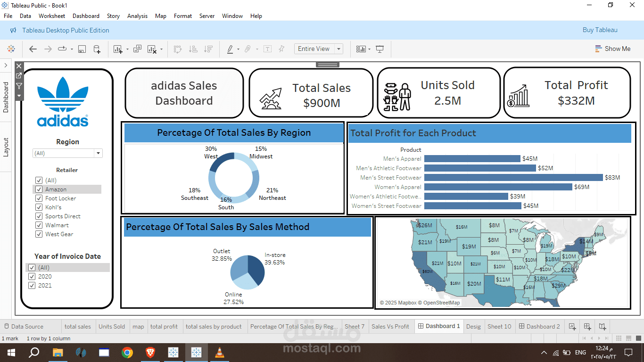Click the Highlight pen icon
Image resolution: width=644 pixels, height=362 pixels.
[230, 49]
